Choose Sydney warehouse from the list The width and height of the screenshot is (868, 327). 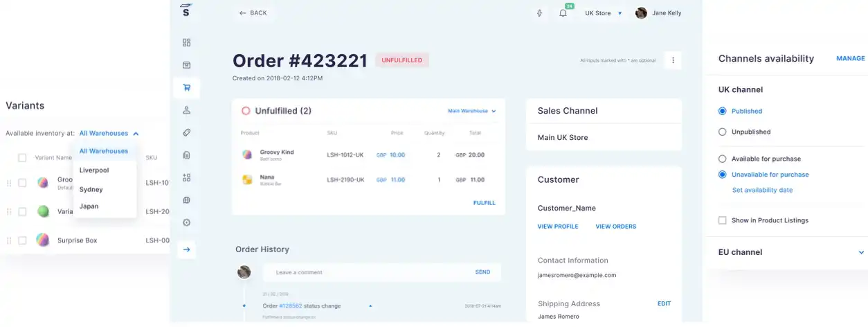pos(91,189)
